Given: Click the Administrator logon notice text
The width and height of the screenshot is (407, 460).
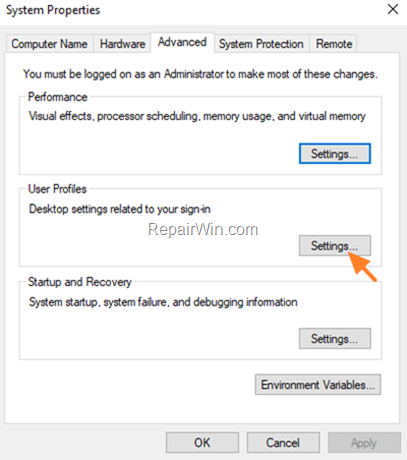Looking at the screenshot, I should (200, 74).
